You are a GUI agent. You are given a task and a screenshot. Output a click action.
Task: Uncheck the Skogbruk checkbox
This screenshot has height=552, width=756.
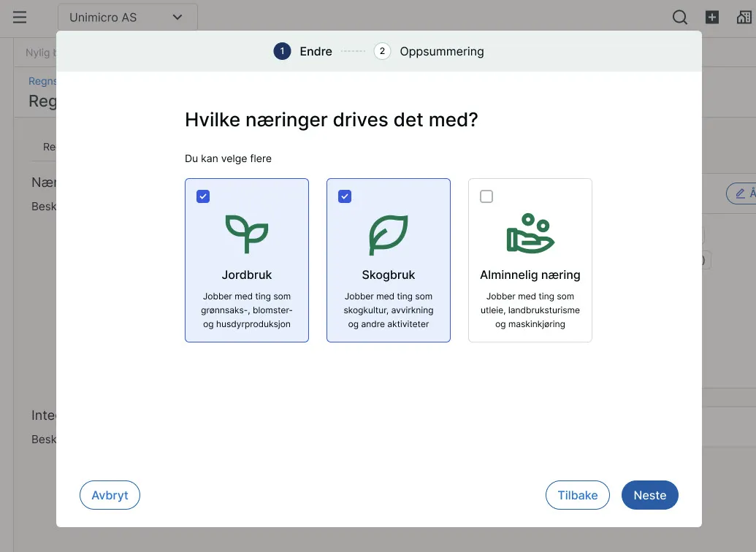344,196
